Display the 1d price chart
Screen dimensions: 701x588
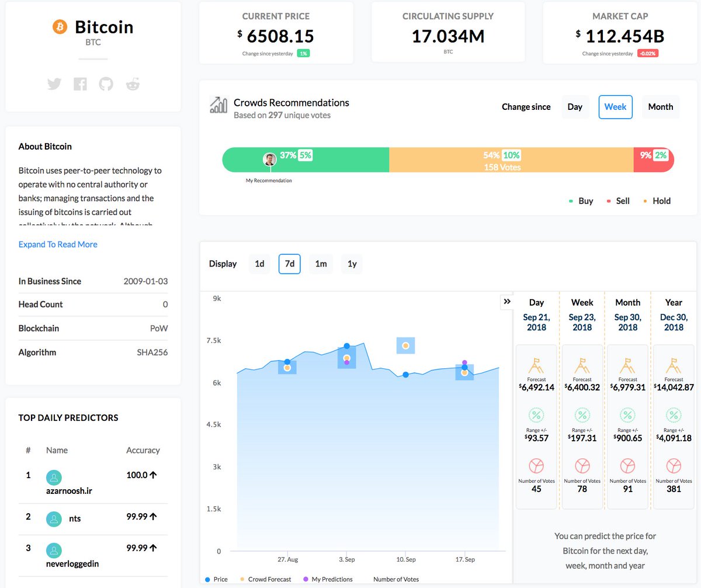(x=259, y=264)
